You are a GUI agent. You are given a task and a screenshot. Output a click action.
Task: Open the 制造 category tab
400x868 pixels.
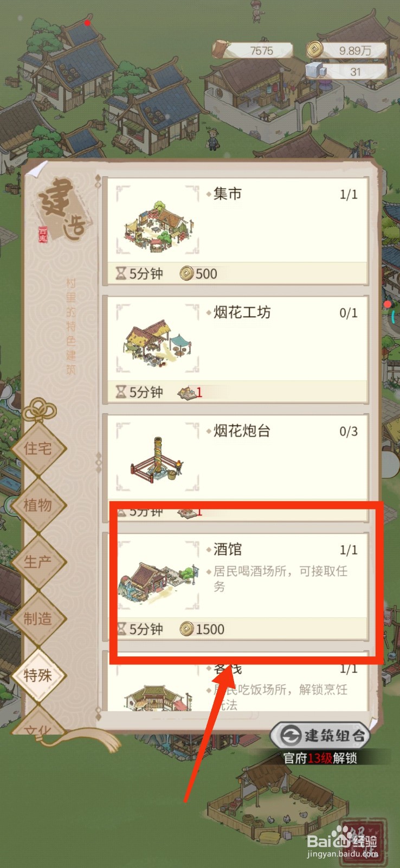pyautogui.click(x=38, y=618)
